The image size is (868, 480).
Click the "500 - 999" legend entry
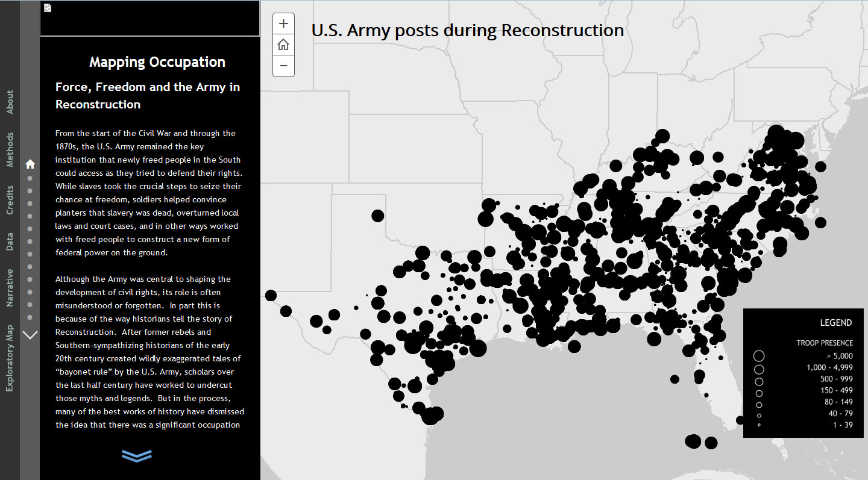pyautogui.click(x=836, y=379)
